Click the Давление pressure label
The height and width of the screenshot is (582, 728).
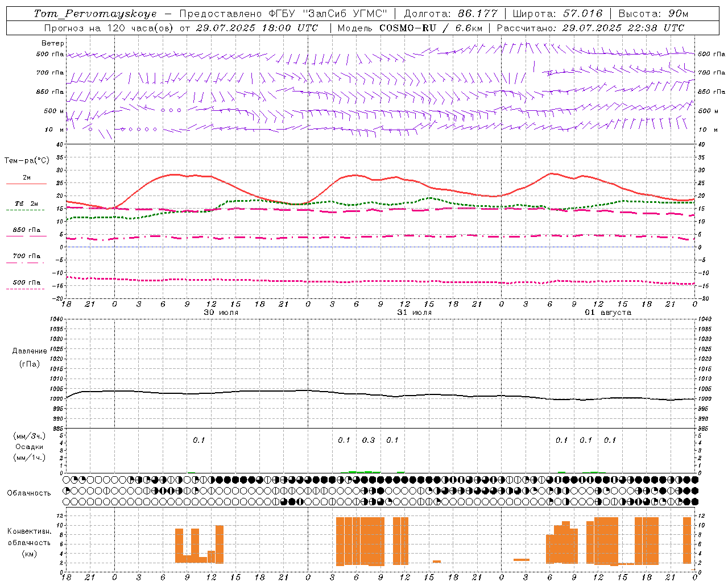pyautogui.click(x=30, y=351)
